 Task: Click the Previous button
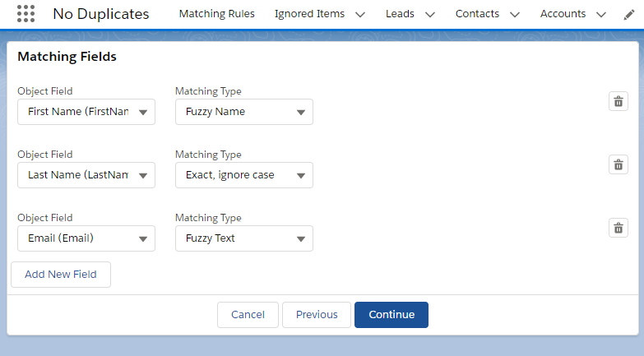pos(317,315)
